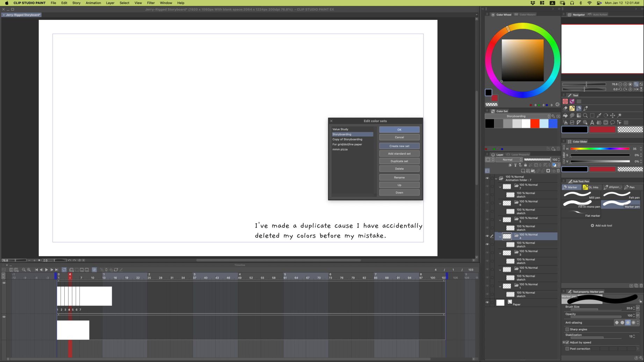
Task: Select the Balloon tool icon
Action: [612, 123]
